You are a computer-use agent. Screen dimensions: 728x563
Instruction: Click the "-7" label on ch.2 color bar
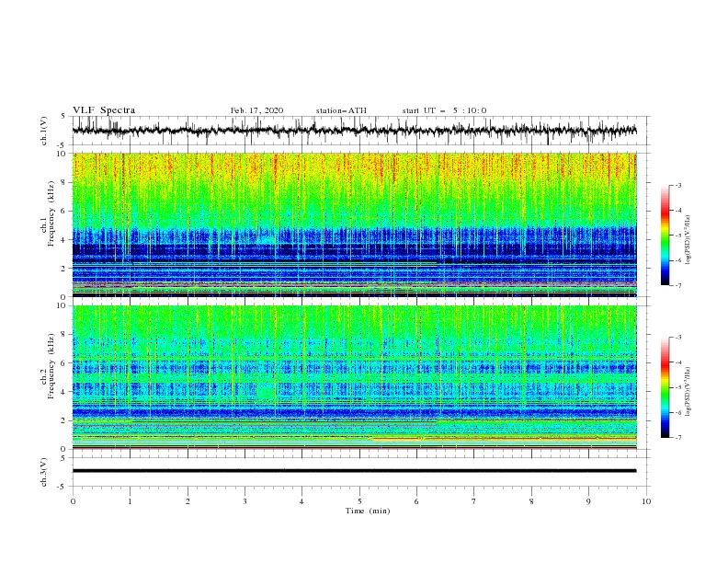[x=677, y=437]
